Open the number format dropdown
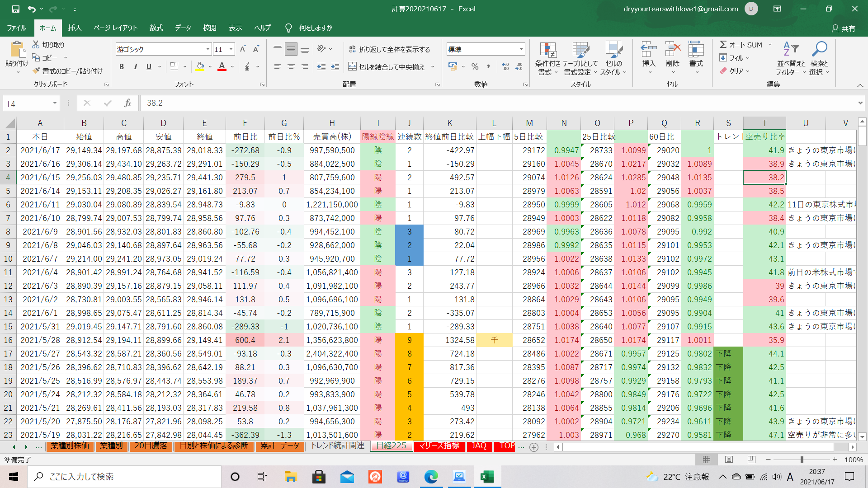Image resolution: width=868 pixels, height=488 pixels. tap(521, 49)
